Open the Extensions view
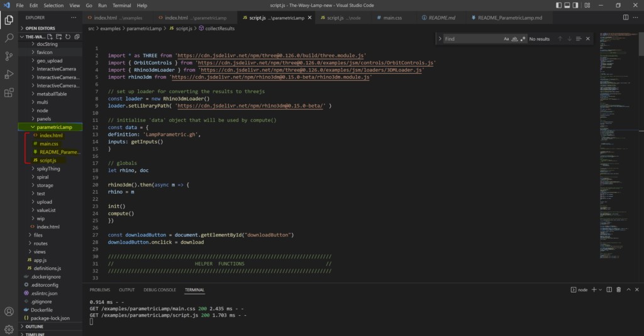 click(9, 92)
